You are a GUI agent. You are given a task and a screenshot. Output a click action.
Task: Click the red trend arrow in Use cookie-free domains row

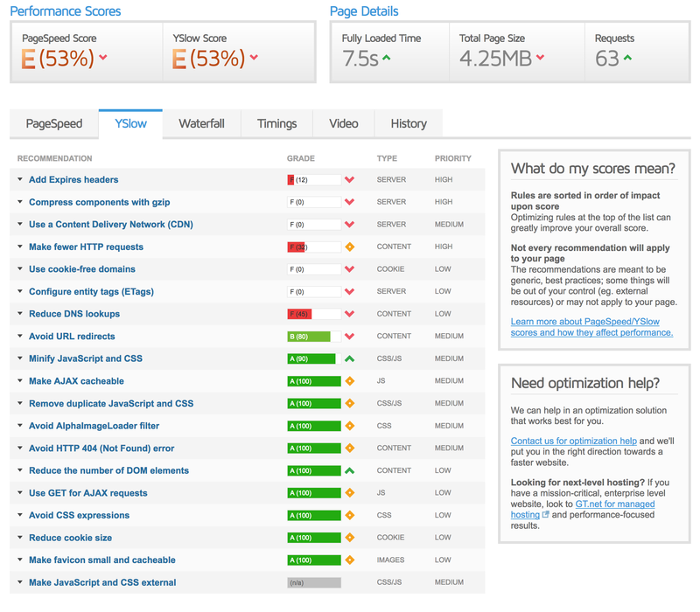click(349, 269)
